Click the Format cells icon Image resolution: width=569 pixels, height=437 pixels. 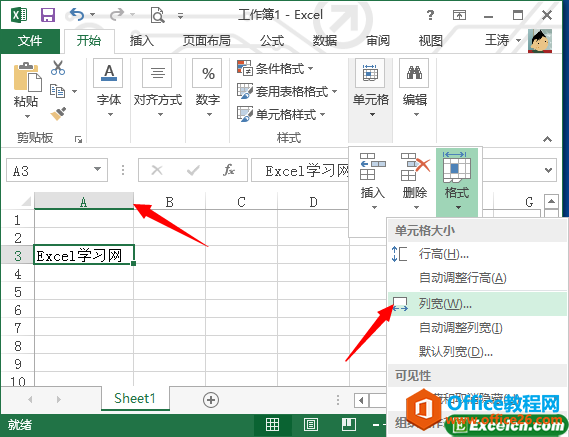457,167
